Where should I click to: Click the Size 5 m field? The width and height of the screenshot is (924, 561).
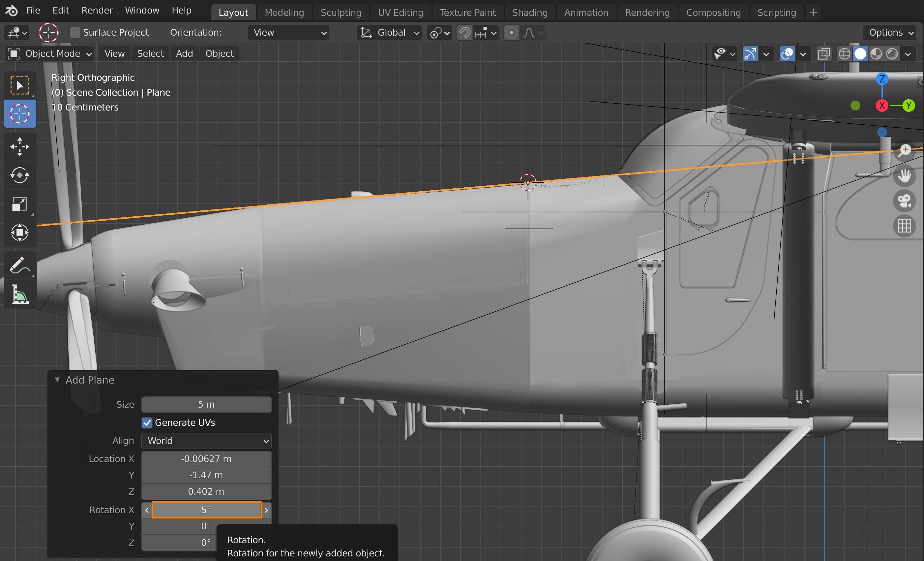click(x=206, y=405)
